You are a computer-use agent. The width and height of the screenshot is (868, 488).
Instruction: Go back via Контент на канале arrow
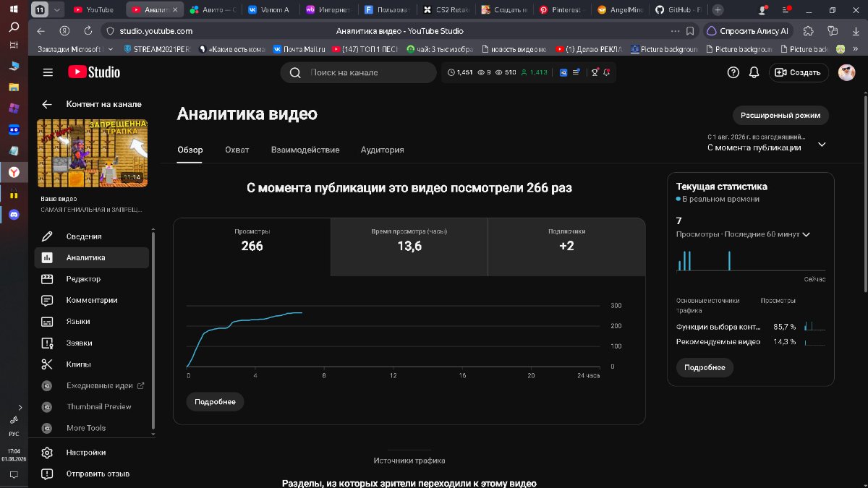click(x=47, y=104)
